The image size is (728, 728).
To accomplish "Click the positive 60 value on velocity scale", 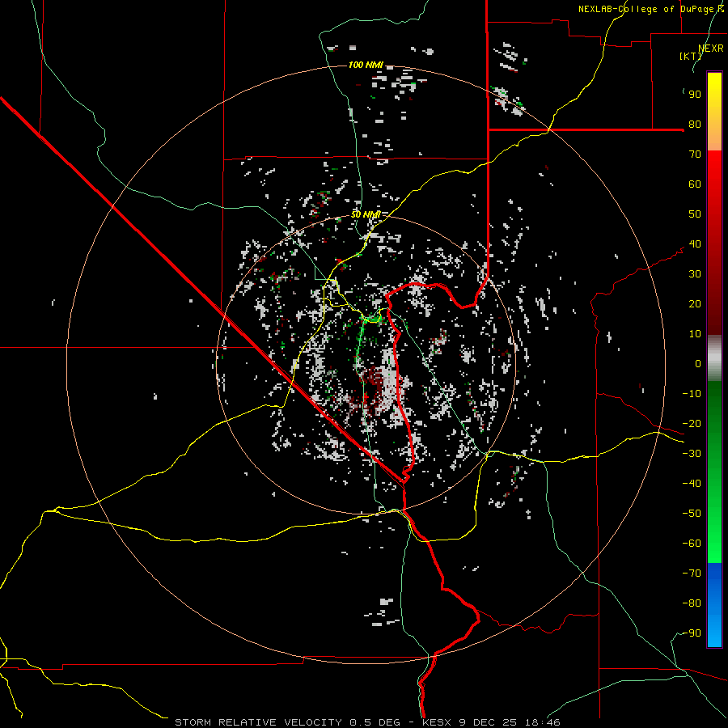I will click(695, 184).
